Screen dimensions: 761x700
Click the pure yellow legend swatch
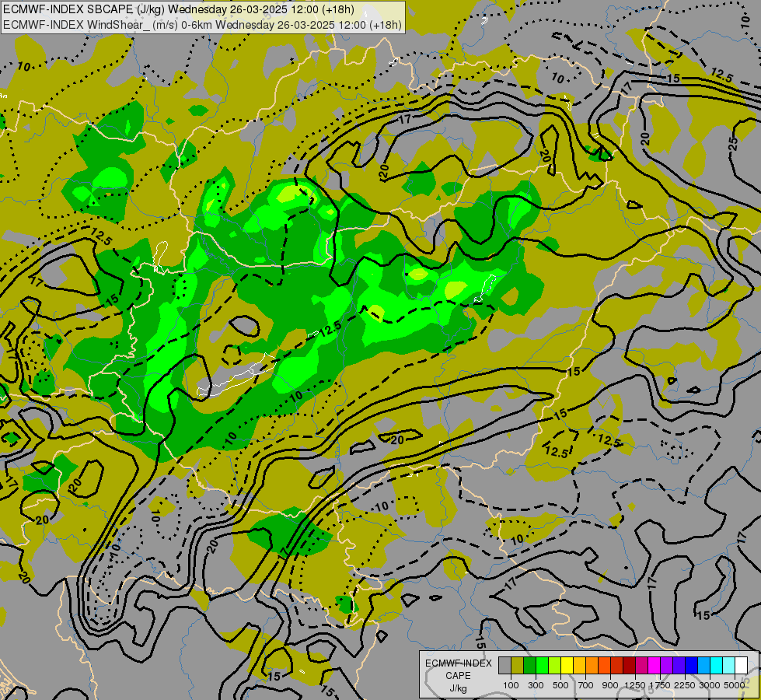[567, 666]
